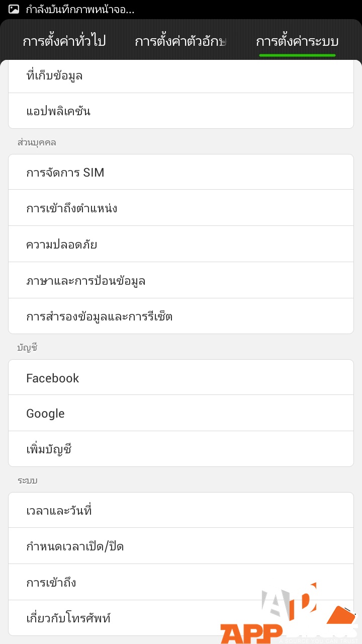Screen dimensions: 362x644
Task: Open การเข้าถึง accessibility settings
Action: pos(181,583)
